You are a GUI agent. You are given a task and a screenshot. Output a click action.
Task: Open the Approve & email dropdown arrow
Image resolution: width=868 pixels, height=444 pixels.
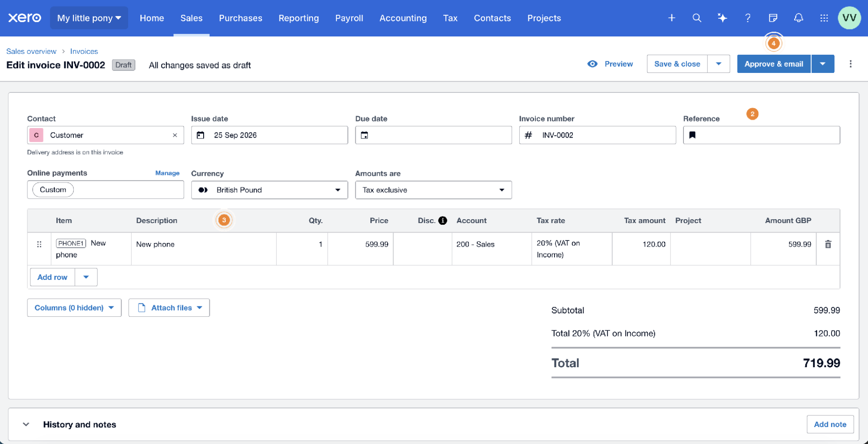coord(822,64)
